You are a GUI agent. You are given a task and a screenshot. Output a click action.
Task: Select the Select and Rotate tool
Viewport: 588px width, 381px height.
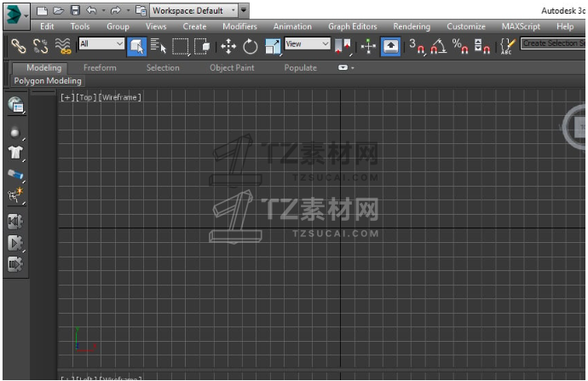click(251, 47)
